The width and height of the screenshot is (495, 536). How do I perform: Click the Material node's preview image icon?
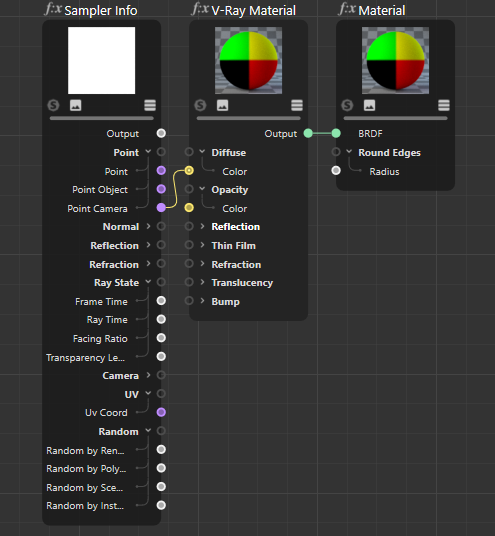click(x=370, y=105)
